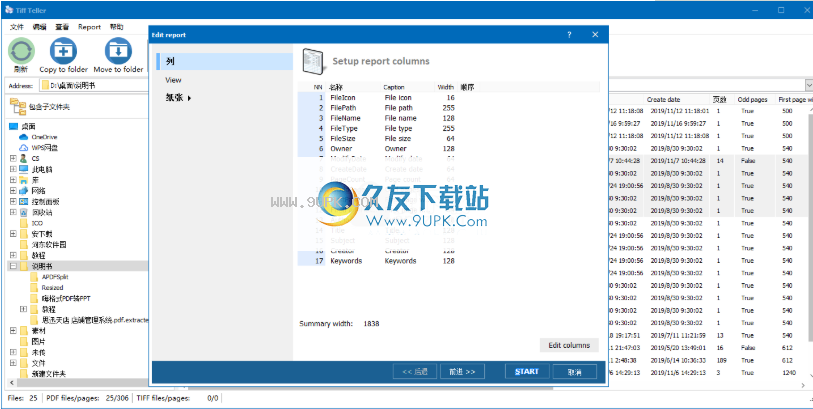The height and width of the screenshot is (409, 813).
Task: Select the FileType column row
Action: click(377, 128)
